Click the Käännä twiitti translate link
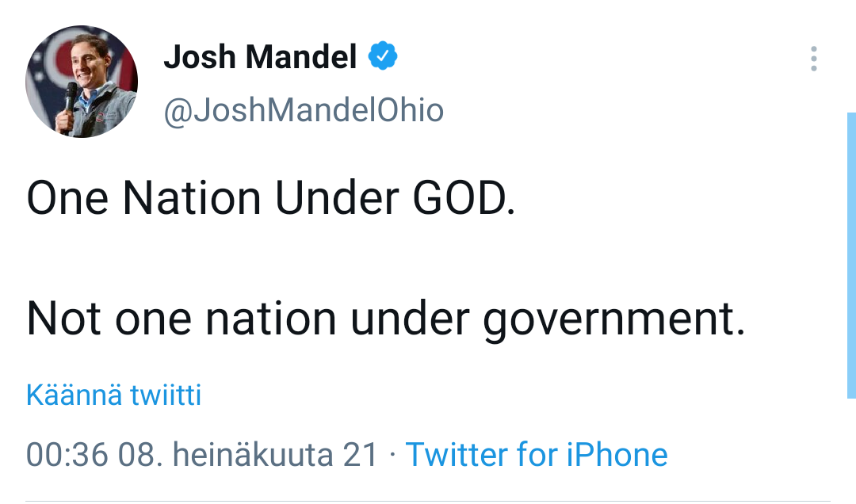Viewport: 856px width, 504px height. pyautogui.click(x=113, y=395)
